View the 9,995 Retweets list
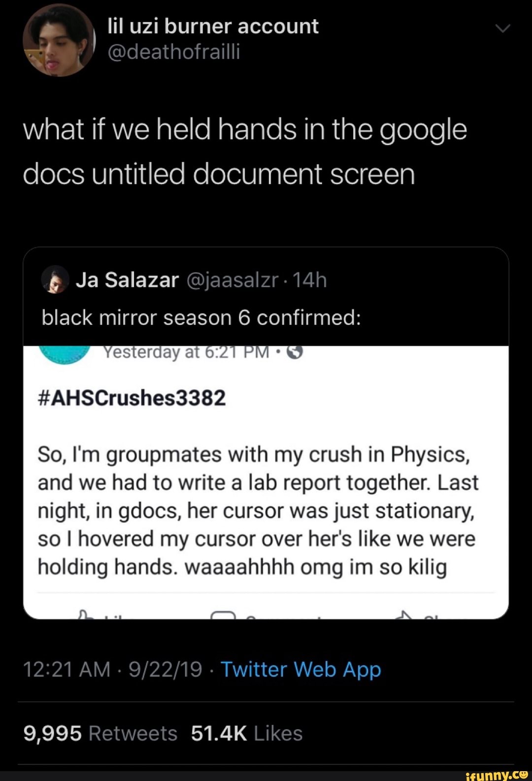 [x=100, y=733]
